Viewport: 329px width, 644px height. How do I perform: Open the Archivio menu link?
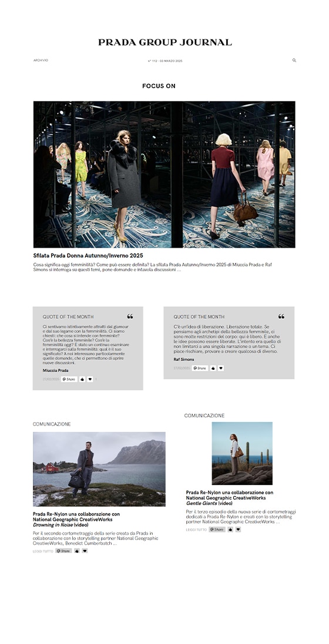(41, 60)
